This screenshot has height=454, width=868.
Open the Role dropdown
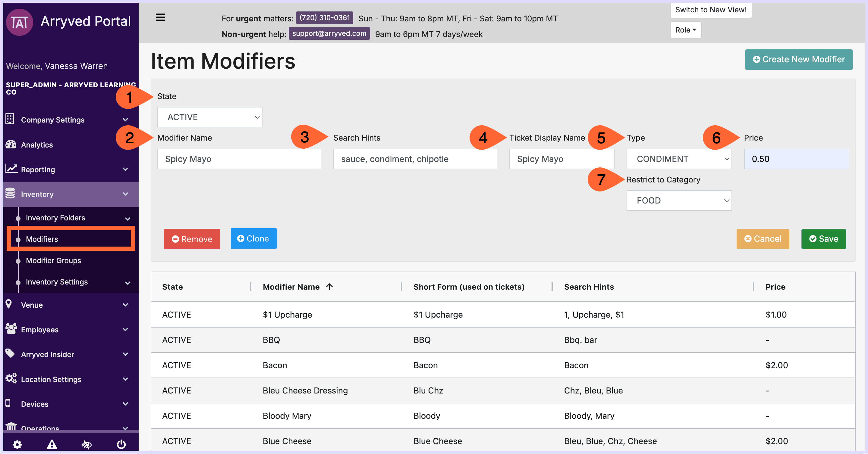(x=686, y=30)
